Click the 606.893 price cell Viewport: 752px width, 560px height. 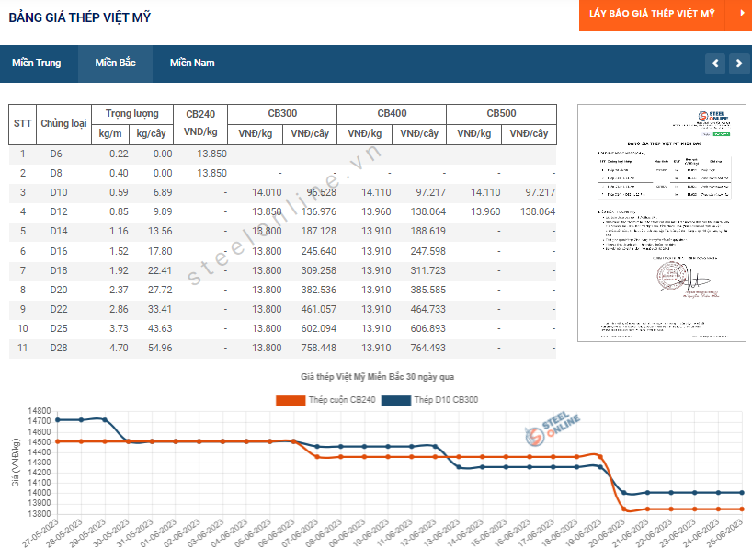pos(427,328)
